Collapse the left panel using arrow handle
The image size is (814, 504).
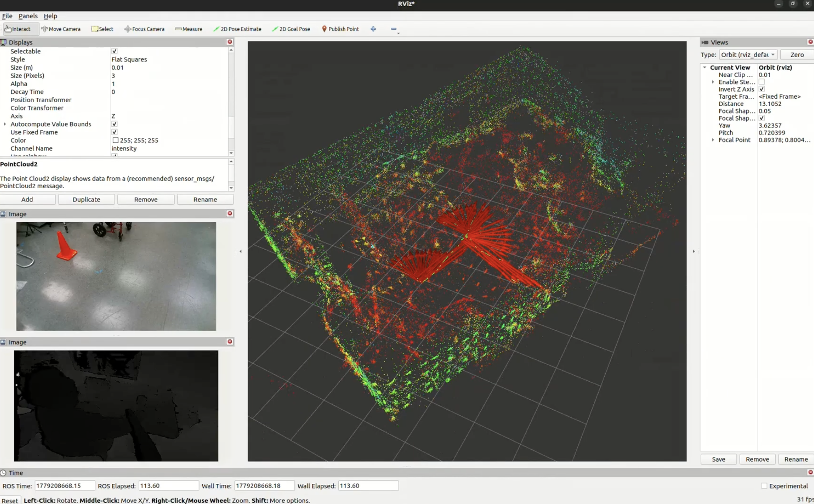[241, 251]
